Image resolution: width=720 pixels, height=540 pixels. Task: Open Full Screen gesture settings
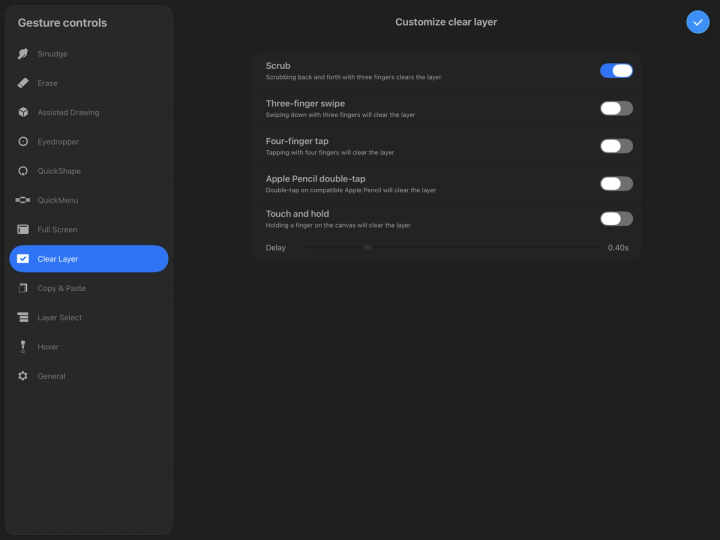tap(89, 229)
